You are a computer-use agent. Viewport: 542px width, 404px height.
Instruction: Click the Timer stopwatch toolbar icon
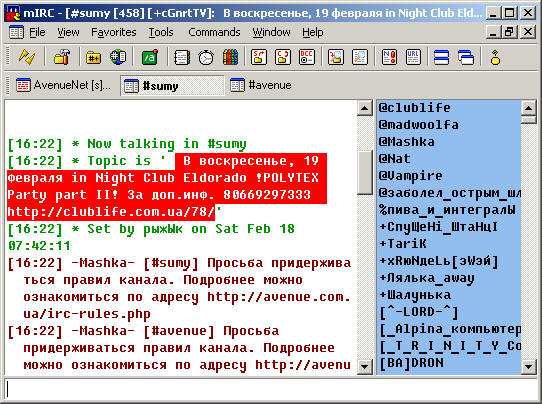(x=206, y=57)
